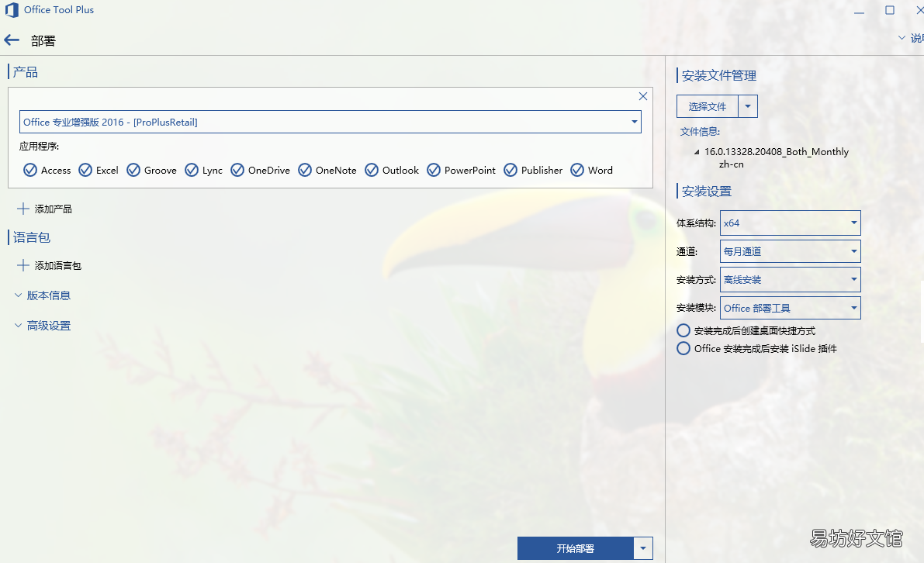
Task: Uncheck the Publisher application
Action: click(510, 170)
